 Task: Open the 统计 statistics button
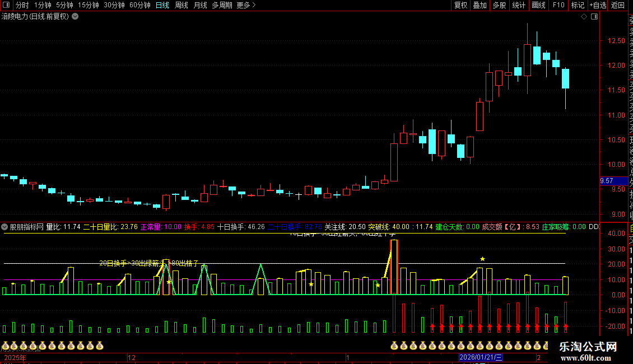(x=519, y=5)
